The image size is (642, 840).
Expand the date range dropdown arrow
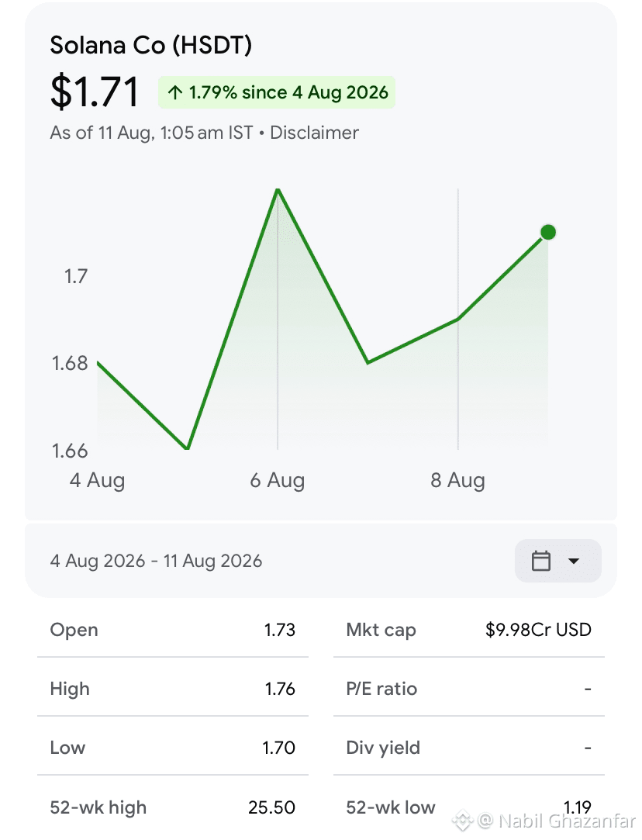[574, 562]
